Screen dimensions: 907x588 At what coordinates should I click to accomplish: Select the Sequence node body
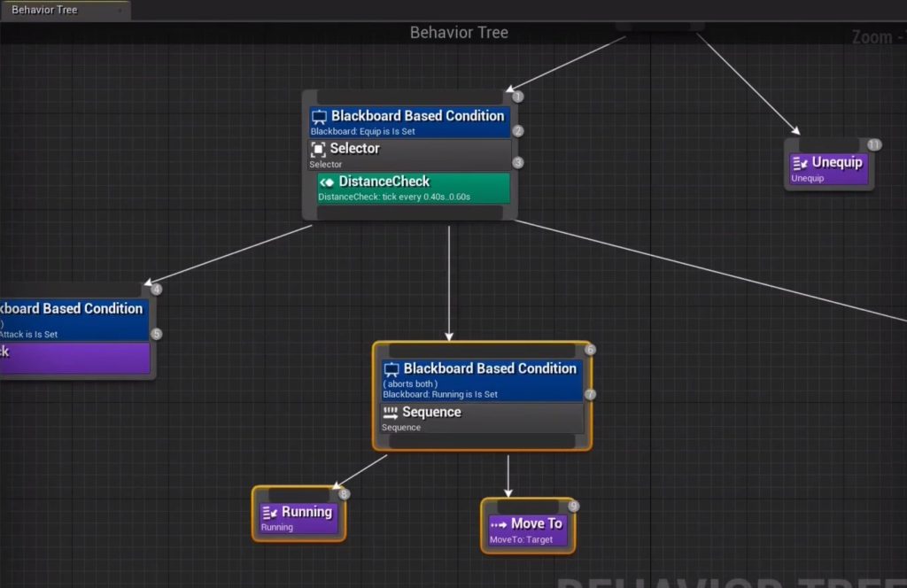click(x=482, y=418)
